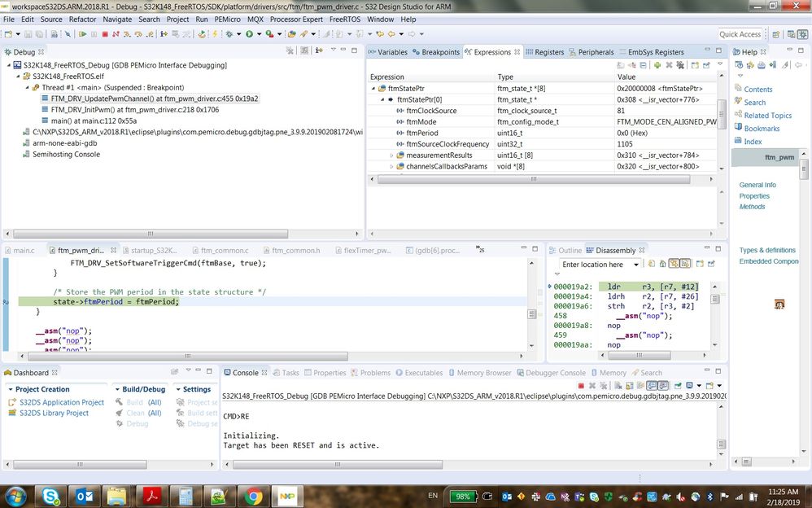The height and width of the screenshot is (508, 812).
Task: Open the main.c editor tab
Action: pos(20,251)
